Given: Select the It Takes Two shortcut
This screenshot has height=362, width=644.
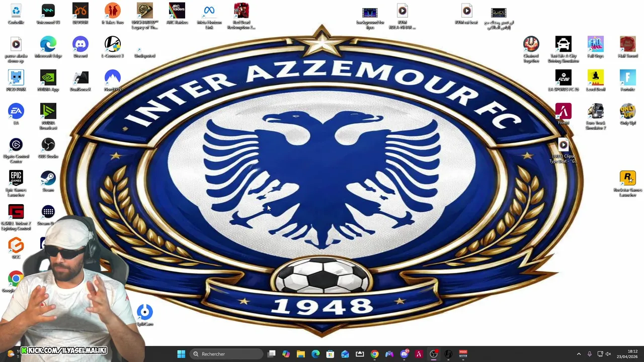Looking at the screenshot, I should (113, 14).
